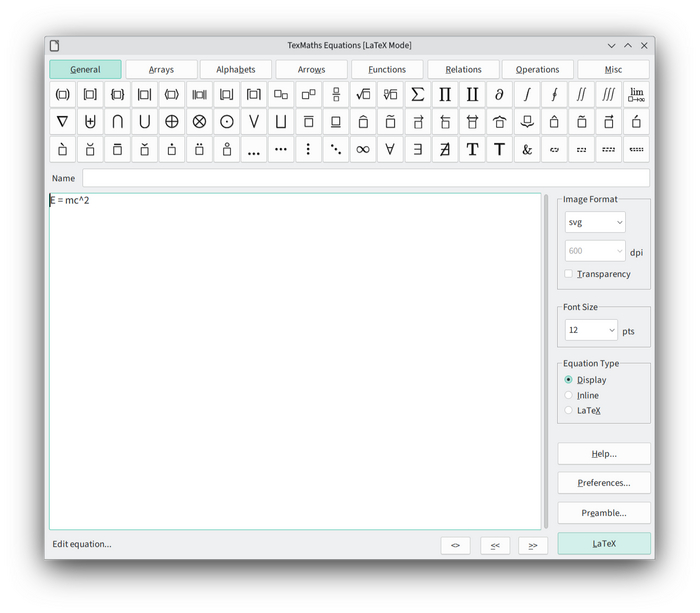The width and height of the screenshot is (700, 613).
Task: Click the partial derivative symbol
Action: (499, 95)
